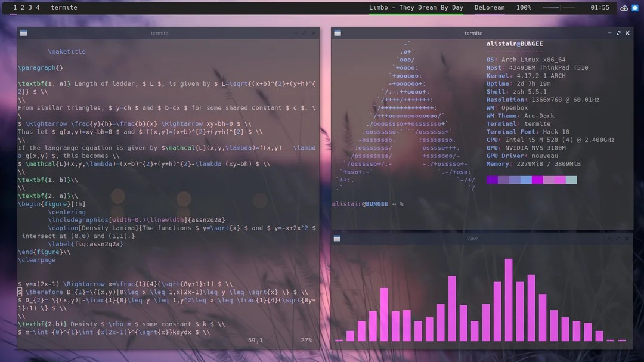This screenshot has width=644, height=362.
Task: Maximize the cava window
Action: (x=618, y=239)
